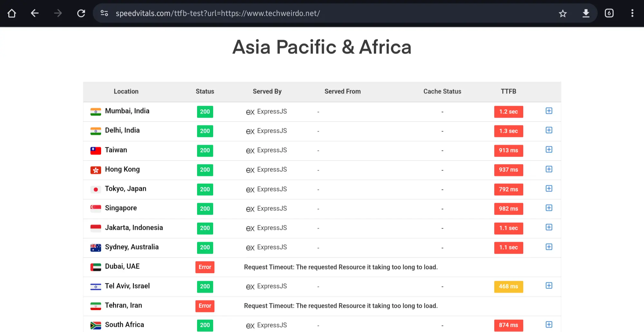Click the 792 ms TTFB badge
This screenshot has height=332, width=644.
508,190
